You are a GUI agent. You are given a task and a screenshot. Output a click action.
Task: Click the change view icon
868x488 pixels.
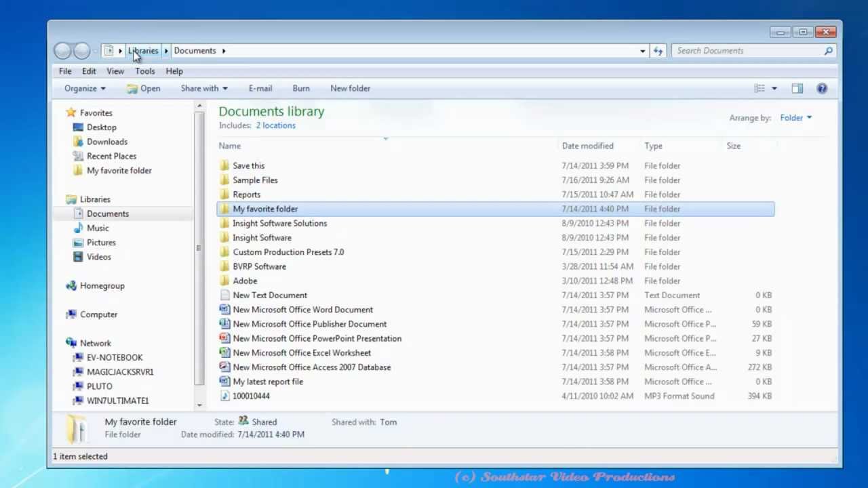[x=760, y=88]
